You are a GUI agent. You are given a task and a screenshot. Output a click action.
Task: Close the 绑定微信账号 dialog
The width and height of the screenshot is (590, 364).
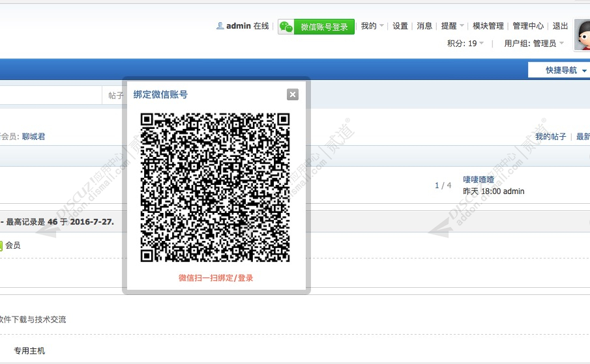(x=292, y=94)
